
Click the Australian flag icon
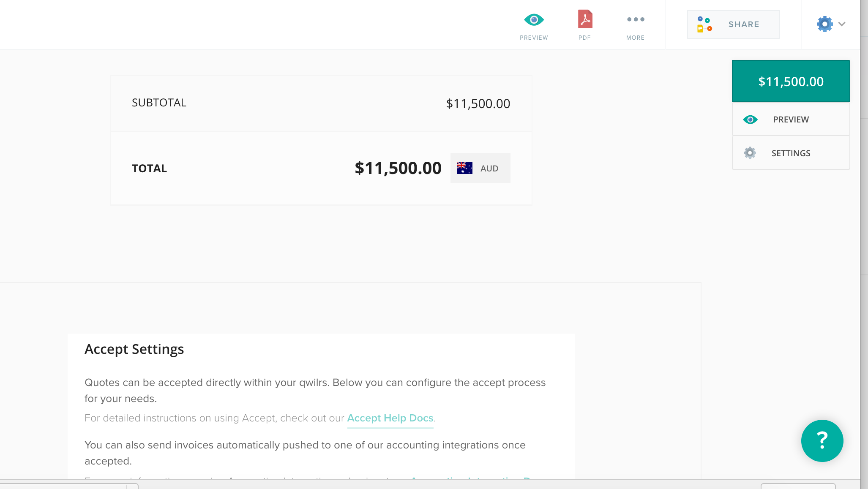tap(464, 168)
